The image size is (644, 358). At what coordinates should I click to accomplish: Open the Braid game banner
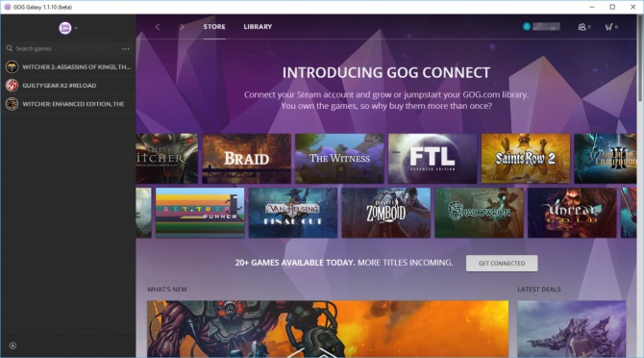(x=246, y=158)
